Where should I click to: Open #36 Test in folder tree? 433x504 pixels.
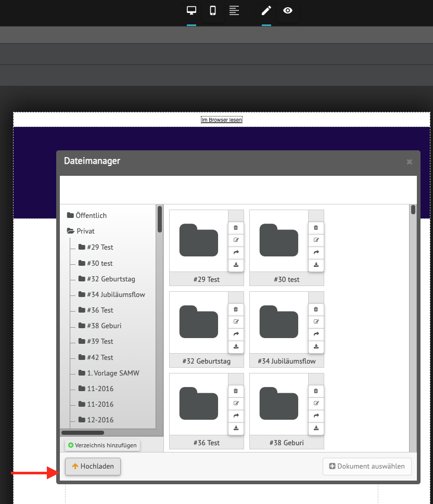(96, 310)
